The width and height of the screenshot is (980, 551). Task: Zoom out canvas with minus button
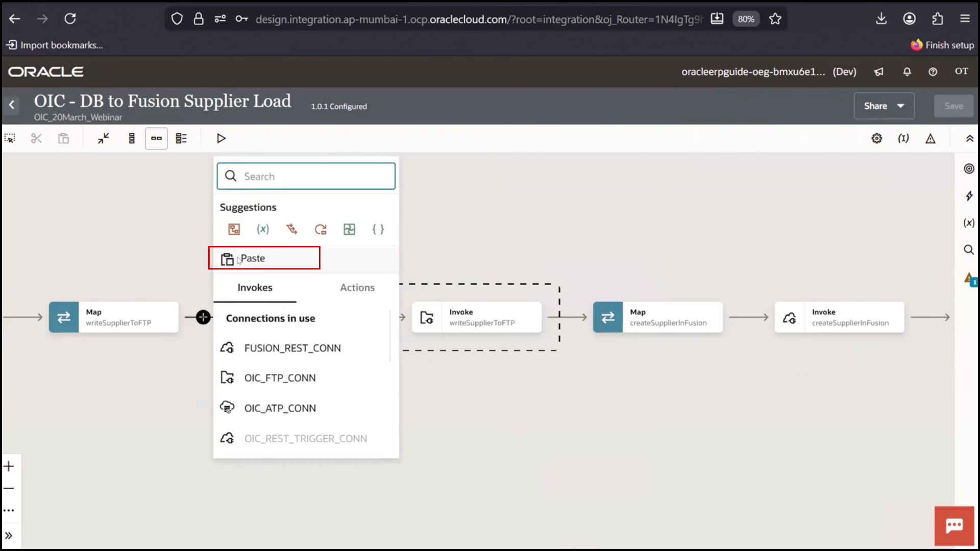pyautogui.click(x=9, y=488)
